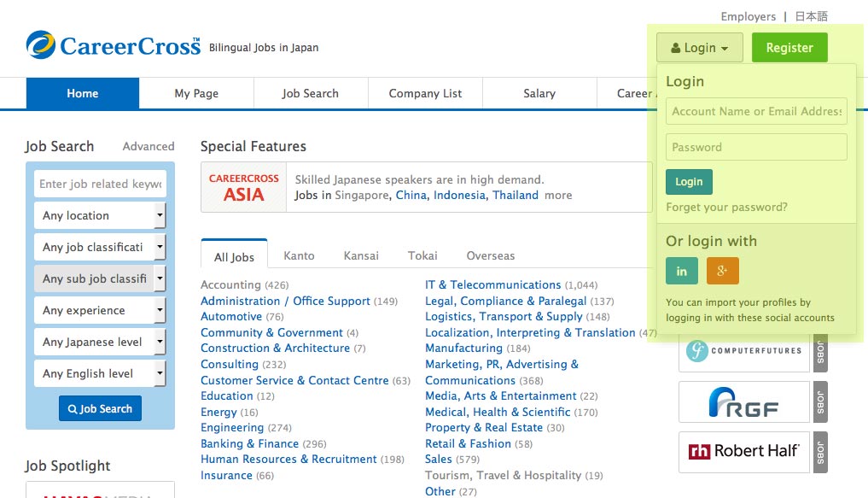
Task: Open Community & Government category
Action: pos(271,332)
